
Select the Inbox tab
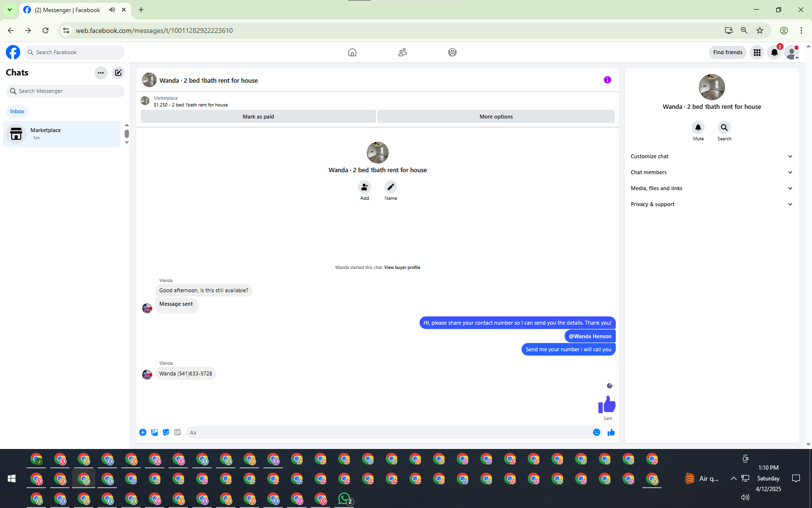17,111
